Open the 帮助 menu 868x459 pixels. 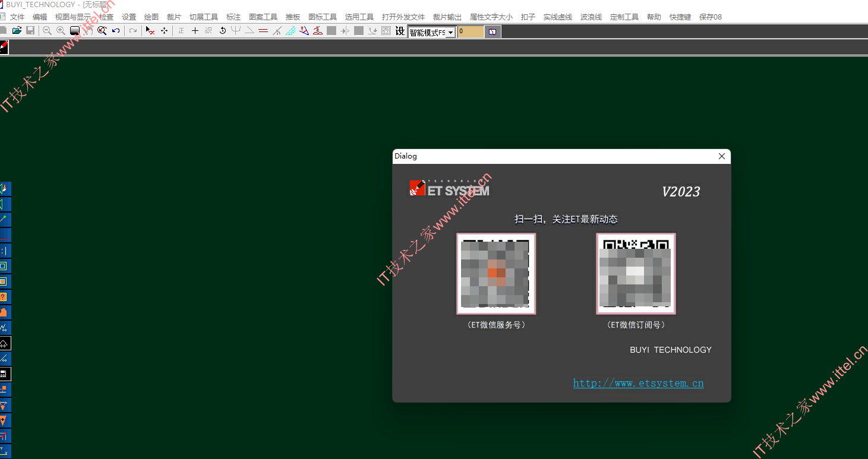pyautogui.click(x=654, y=17)
